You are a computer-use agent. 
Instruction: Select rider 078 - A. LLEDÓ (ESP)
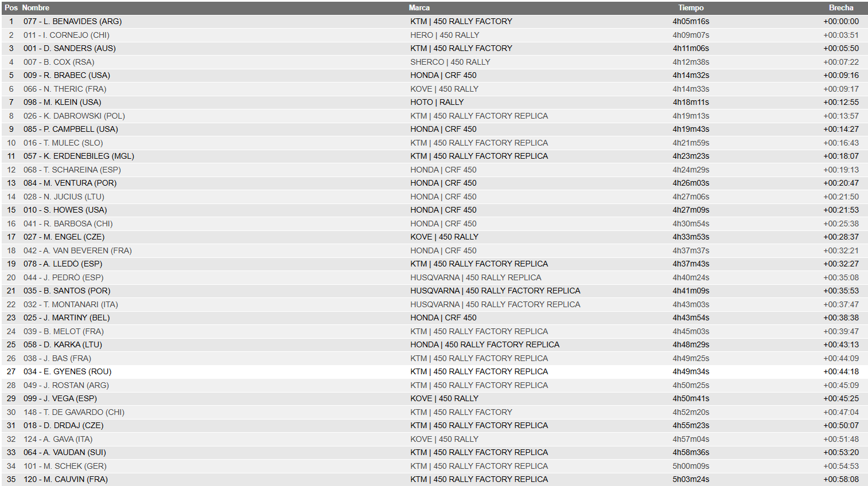point(63,264)
